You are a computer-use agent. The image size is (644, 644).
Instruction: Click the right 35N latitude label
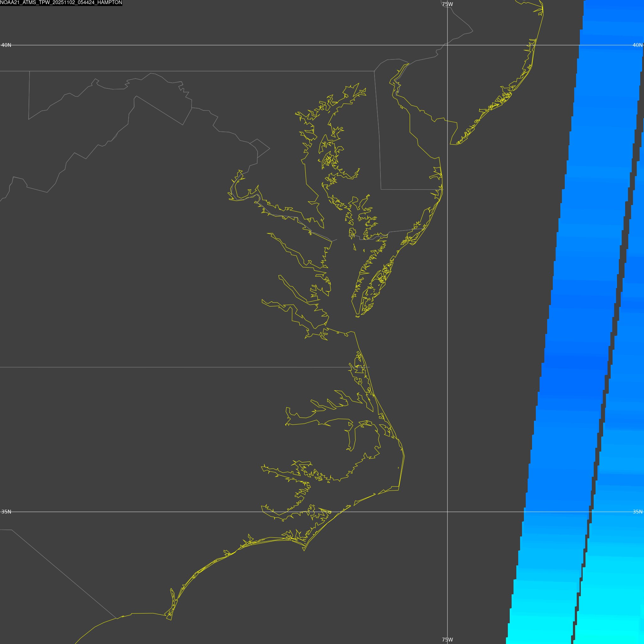point(637,512)
